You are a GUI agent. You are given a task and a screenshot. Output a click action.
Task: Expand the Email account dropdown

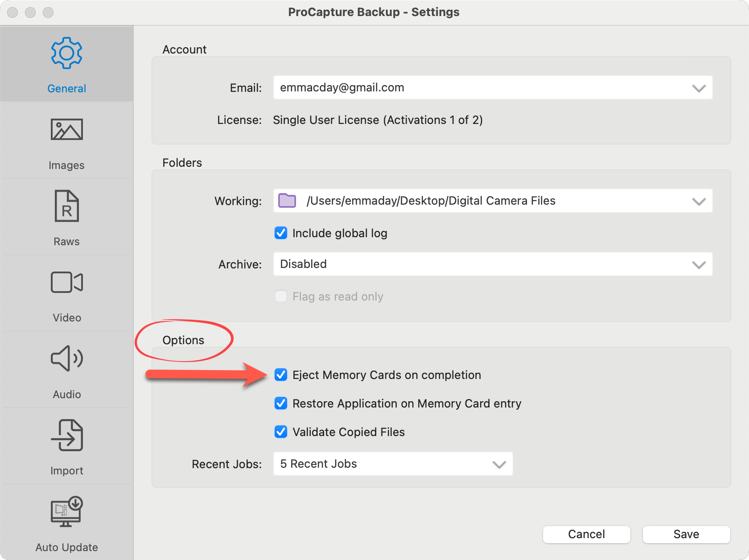pos(698,88)
